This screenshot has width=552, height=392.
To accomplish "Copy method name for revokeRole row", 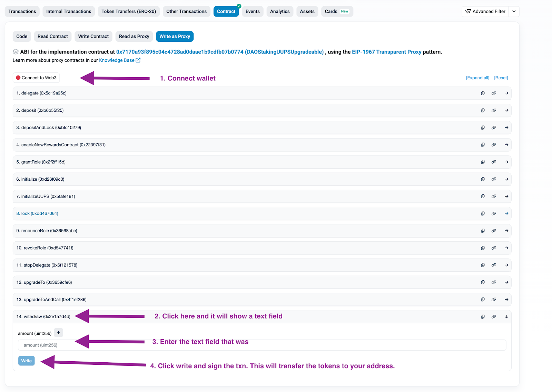I will (x=483, y=248).
